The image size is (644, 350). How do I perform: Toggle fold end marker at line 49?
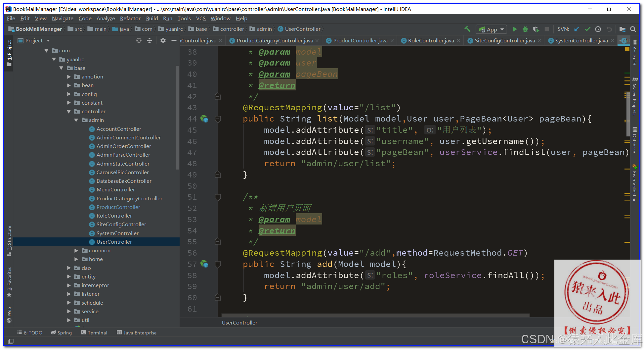[218, 175]
